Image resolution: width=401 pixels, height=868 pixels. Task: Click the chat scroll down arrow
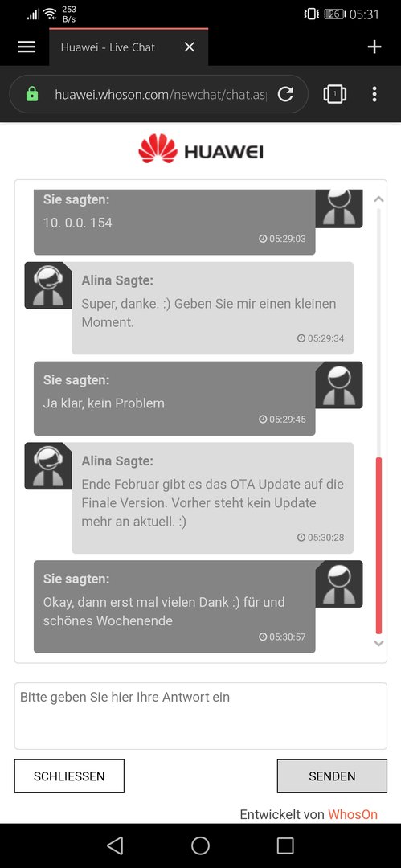(x=378, y=643)
